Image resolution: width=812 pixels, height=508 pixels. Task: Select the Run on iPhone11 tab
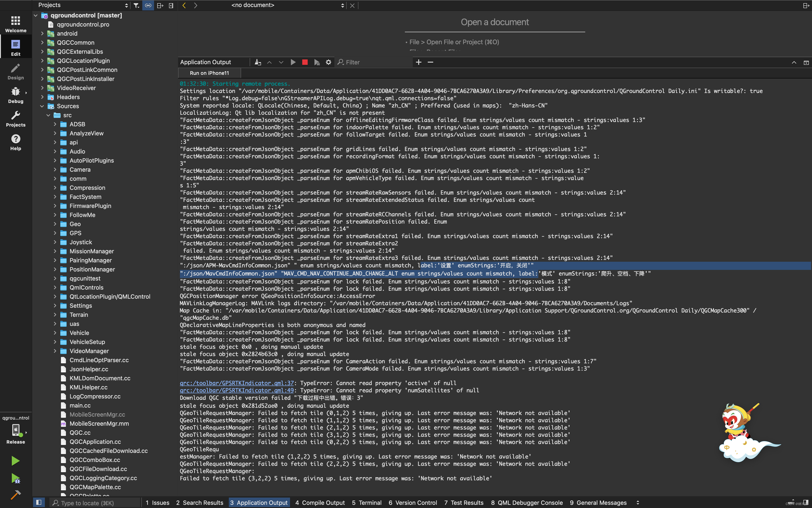tap(209, 73)
